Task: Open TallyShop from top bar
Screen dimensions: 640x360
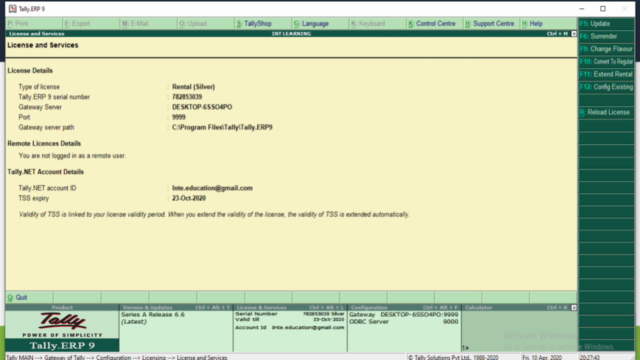Action: click(x=263, y=24)
